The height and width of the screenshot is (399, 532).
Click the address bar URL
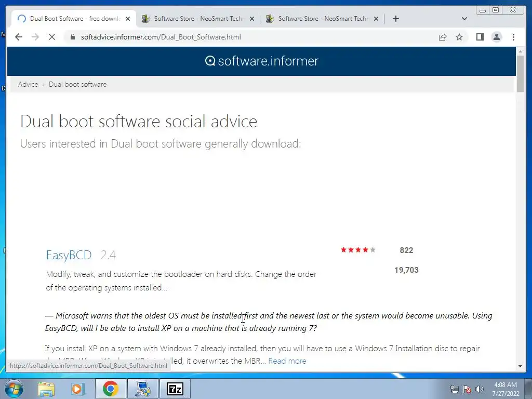(161, 37)
